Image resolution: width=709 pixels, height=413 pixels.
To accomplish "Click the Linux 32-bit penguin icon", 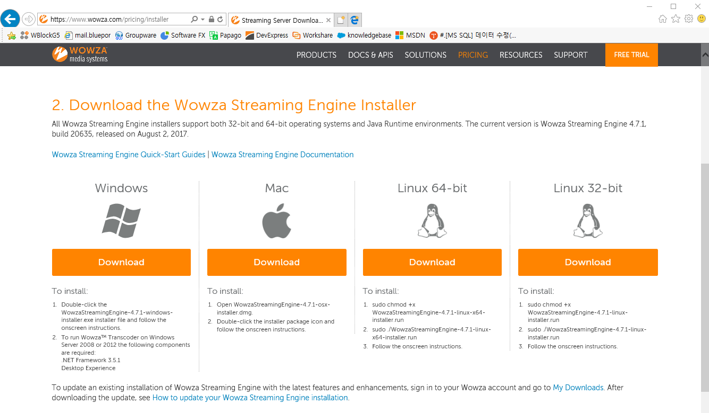I will click(588, 221).
